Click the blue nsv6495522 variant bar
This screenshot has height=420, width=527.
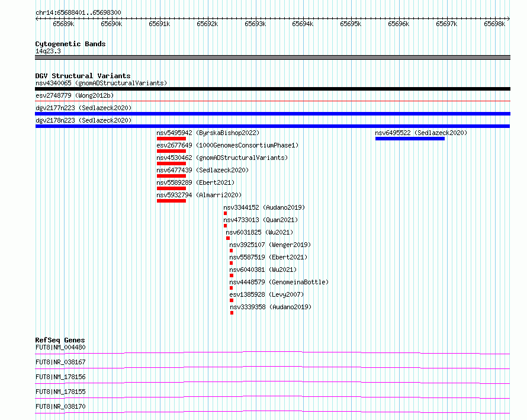pos(410,139)
